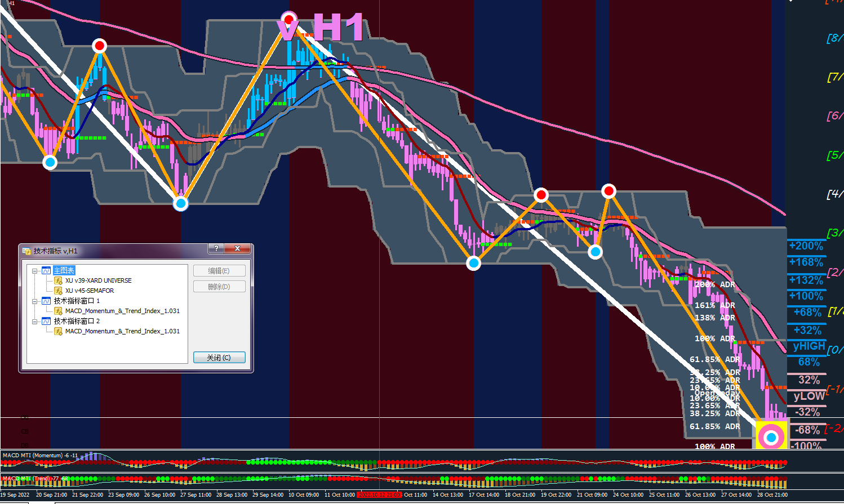The image size is (844, 504).
Task: Click the red semafor dot beside the v H1 label
Action: click(289, 20)
